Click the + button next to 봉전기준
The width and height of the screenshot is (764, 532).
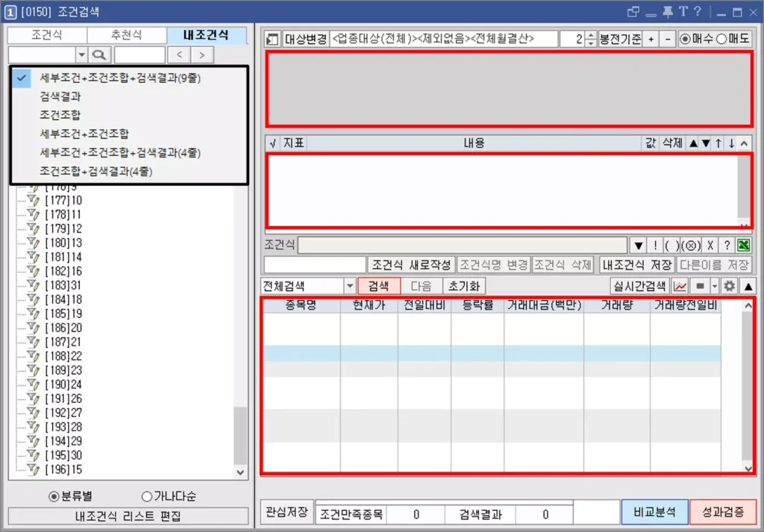651,39
